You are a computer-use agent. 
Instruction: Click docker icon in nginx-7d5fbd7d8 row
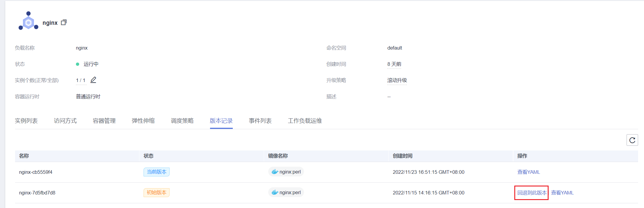[275, 192]
